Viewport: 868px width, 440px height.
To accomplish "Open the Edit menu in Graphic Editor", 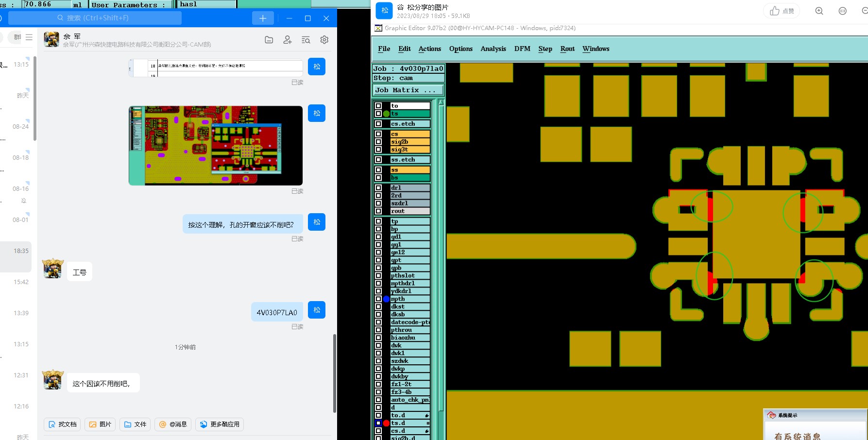I will [404, 49].
